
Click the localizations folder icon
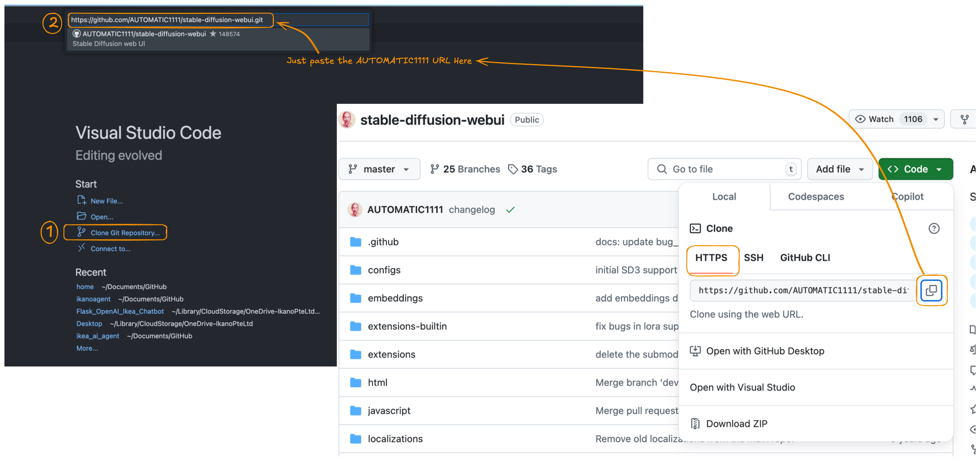pyautogui.click(x=355, y=439)
